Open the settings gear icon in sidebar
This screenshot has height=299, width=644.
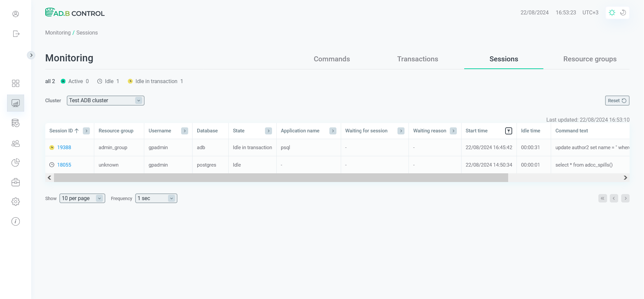[x=15, y=202]
